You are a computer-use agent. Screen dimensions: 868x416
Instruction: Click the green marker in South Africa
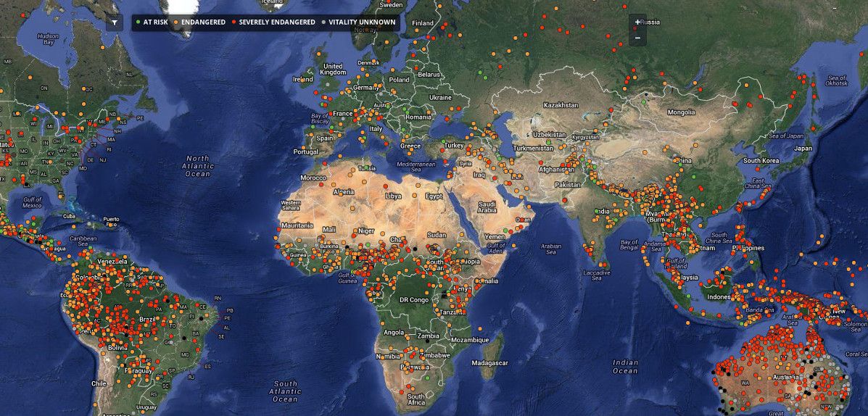pyautogui.click(x=428, y=378)
